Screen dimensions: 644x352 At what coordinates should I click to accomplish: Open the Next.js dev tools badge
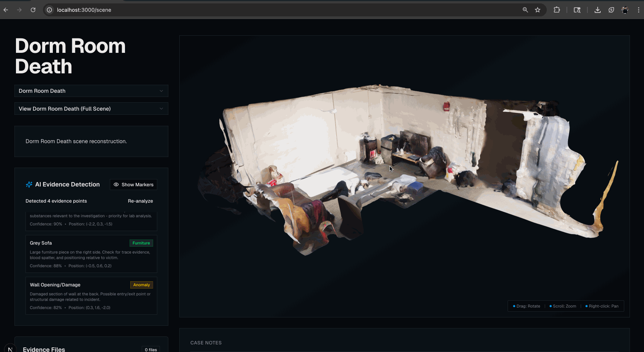pos(10,349)
